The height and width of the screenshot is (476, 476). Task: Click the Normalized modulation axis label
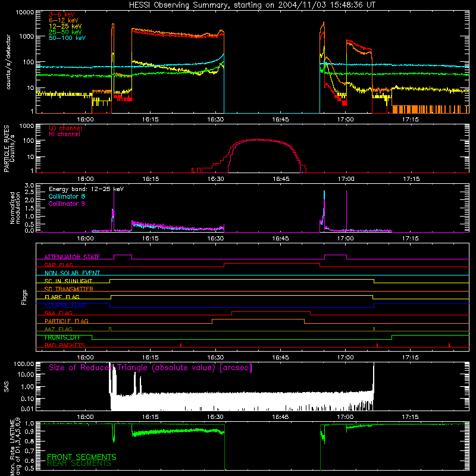click(x=15, y=208)
